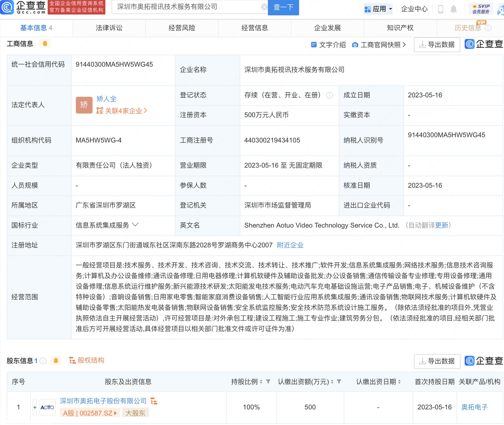Expand shareholder row with plus icon
Viewport: 504px width, 425px height.
[35, 407]
